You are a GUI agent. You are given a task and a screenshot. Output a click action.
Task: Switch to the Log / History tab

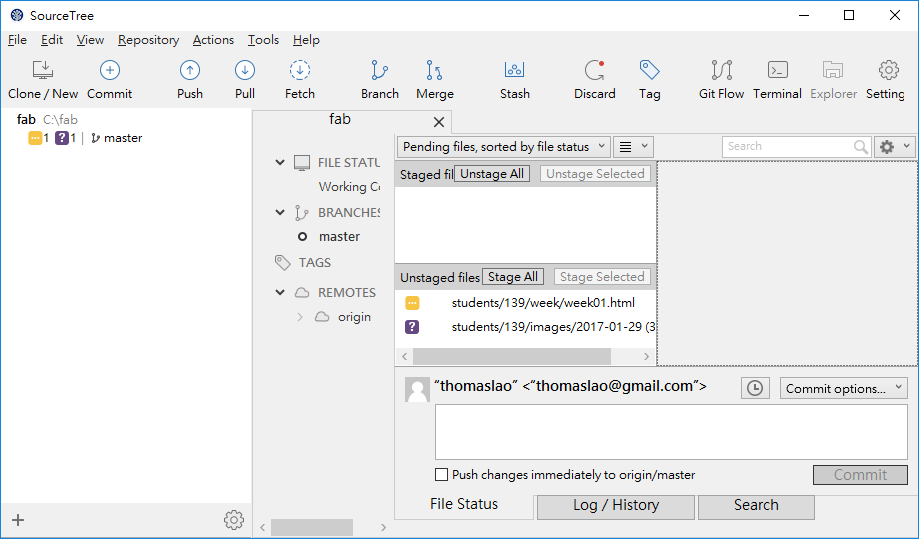(x=616, y=506)
